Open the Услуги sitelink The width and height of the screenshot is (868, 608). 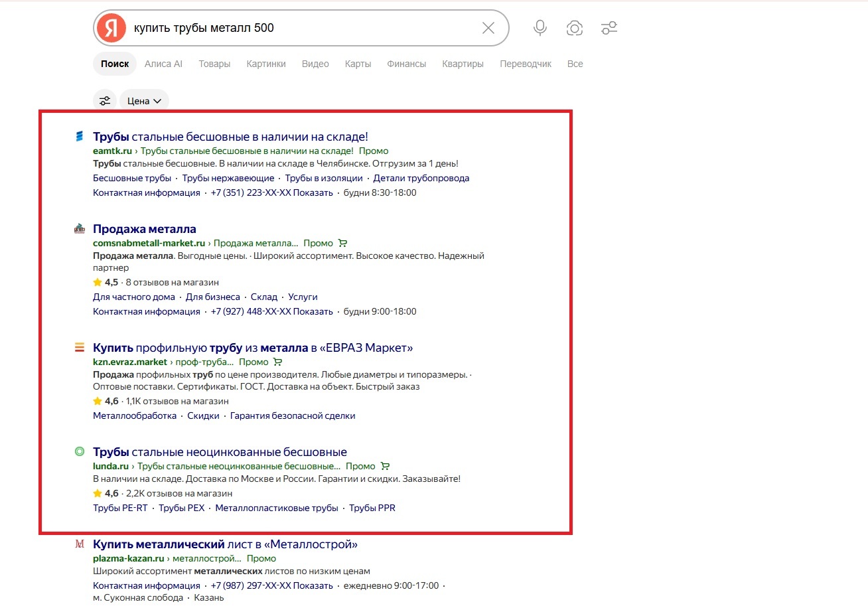[x=303, y=297]
